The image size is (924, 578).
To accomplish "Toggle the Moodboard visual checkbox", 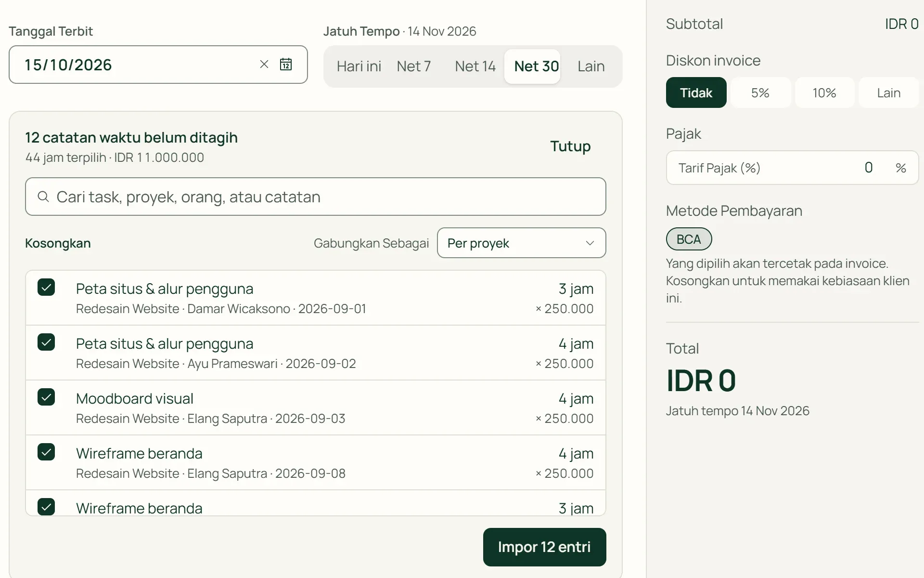I will [46, 397].
